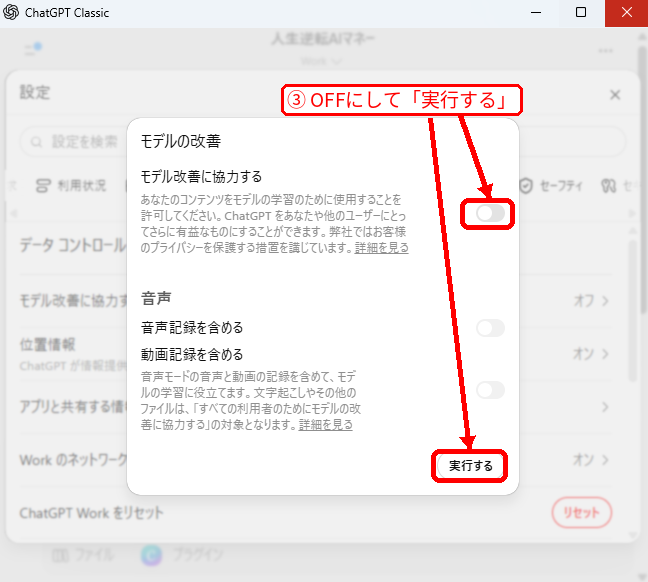Expand the Work のネットワーク オン chevron
Viewport: 648px width, 582px height.
(x=605, y=460)
